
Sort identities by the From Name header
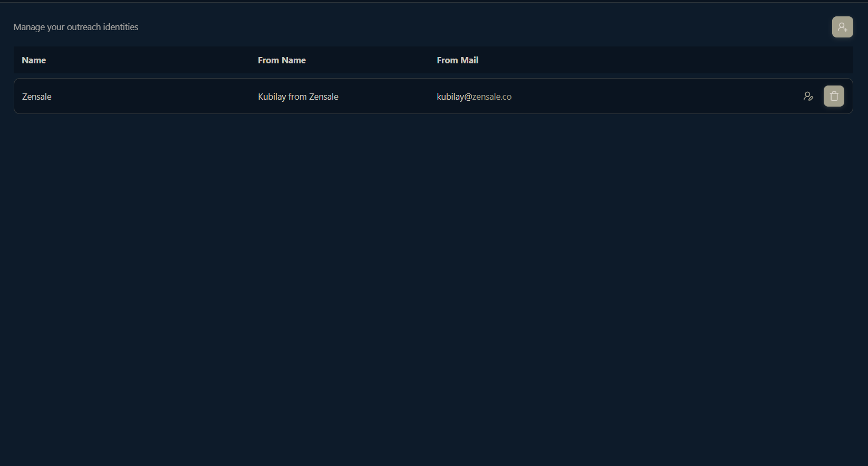[282, 60]
